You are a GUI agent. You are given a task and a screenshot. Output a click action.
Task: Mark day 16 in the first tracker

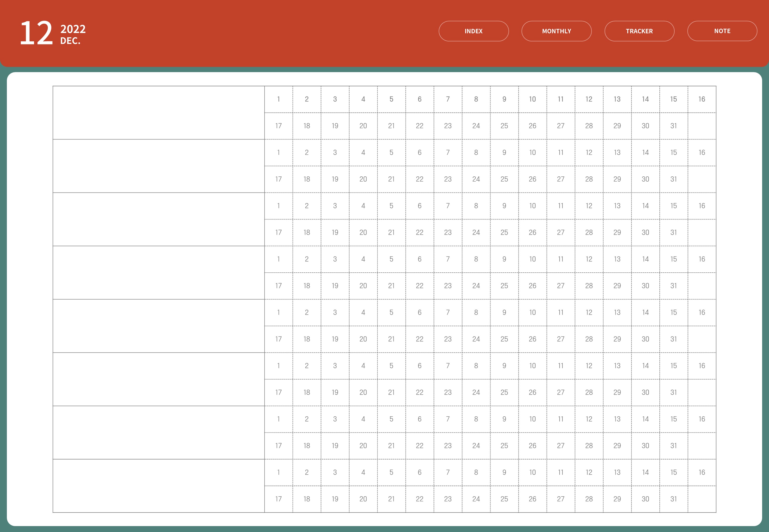702,99
